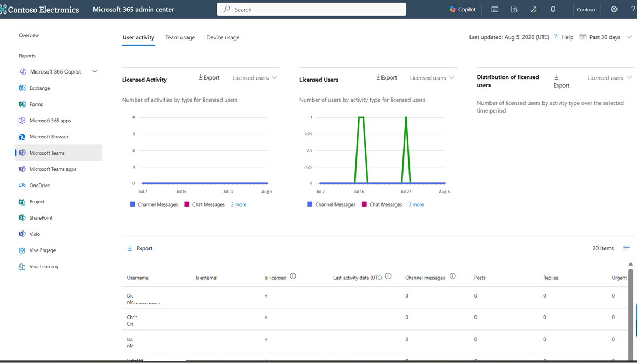Open Copilot from the top bar
Viewport: 644px width, 363px height.
coord(462,9)
